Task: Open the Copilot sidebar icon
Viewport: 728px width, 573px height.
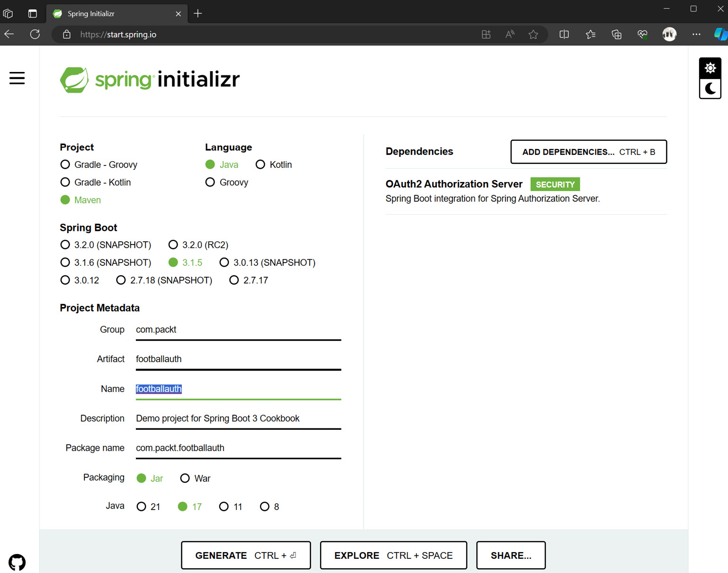Action: point(720,34)
